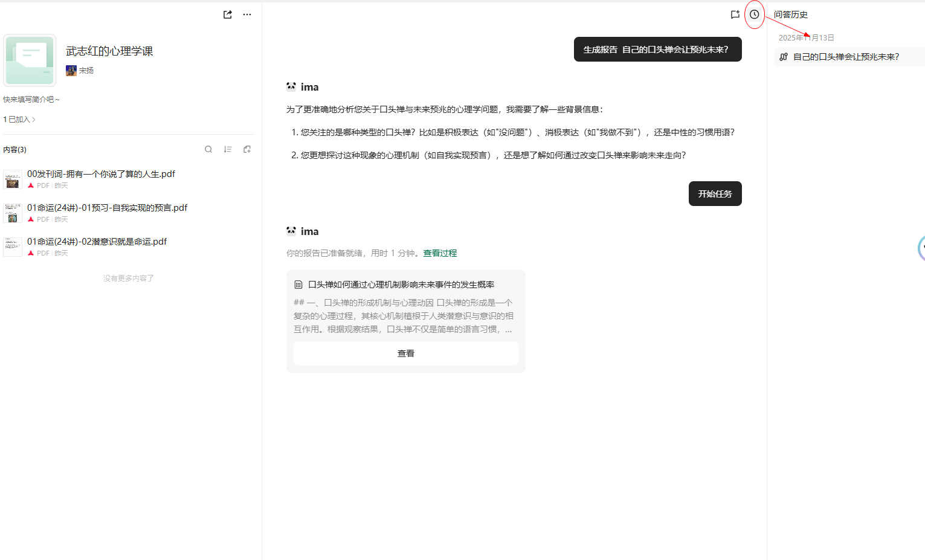Click the add-content file icon next to sort
The image size is (925, 560).
pyautogui.click(x=247, y=149)
